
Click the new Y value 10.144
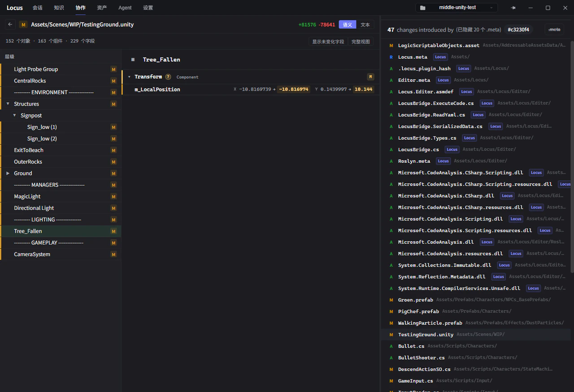tap(363, 89)
